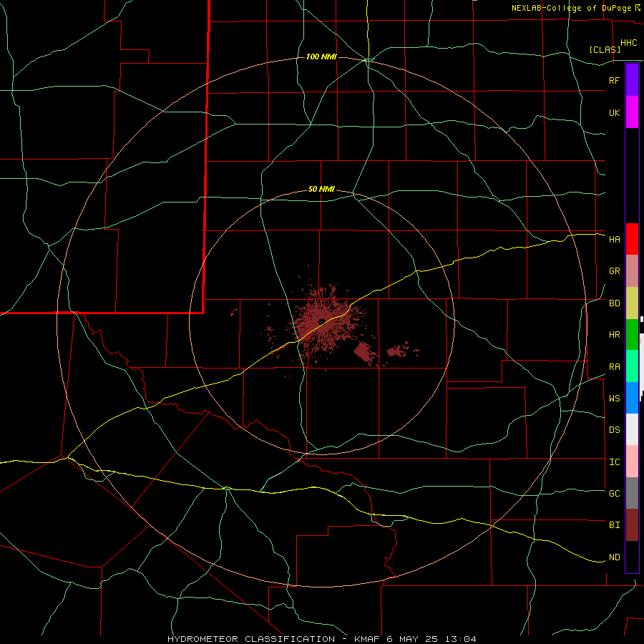Screen dimensions: 644x644
Task: Click the GR legend label
Action: point(614,271)
